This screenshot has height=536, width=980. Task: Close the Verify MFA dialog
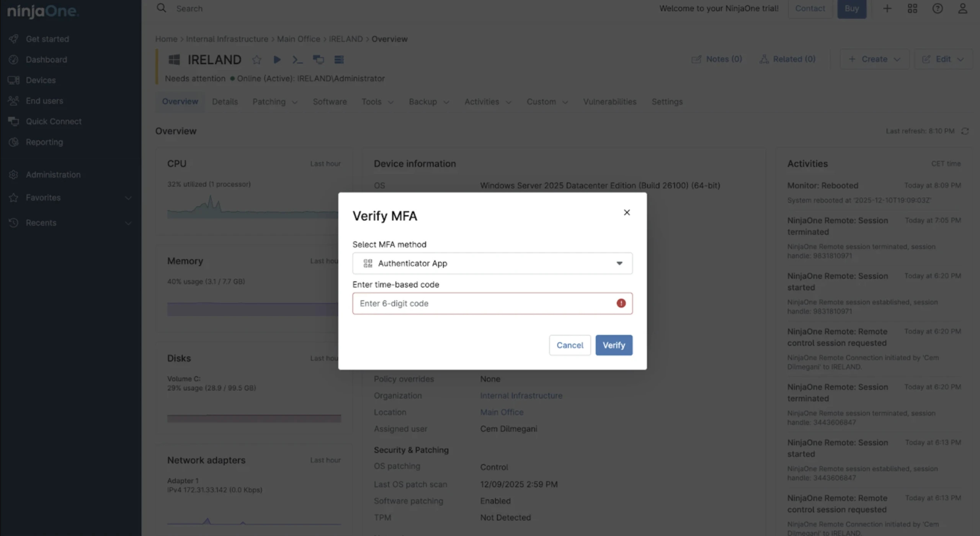(x=627, y=212)
